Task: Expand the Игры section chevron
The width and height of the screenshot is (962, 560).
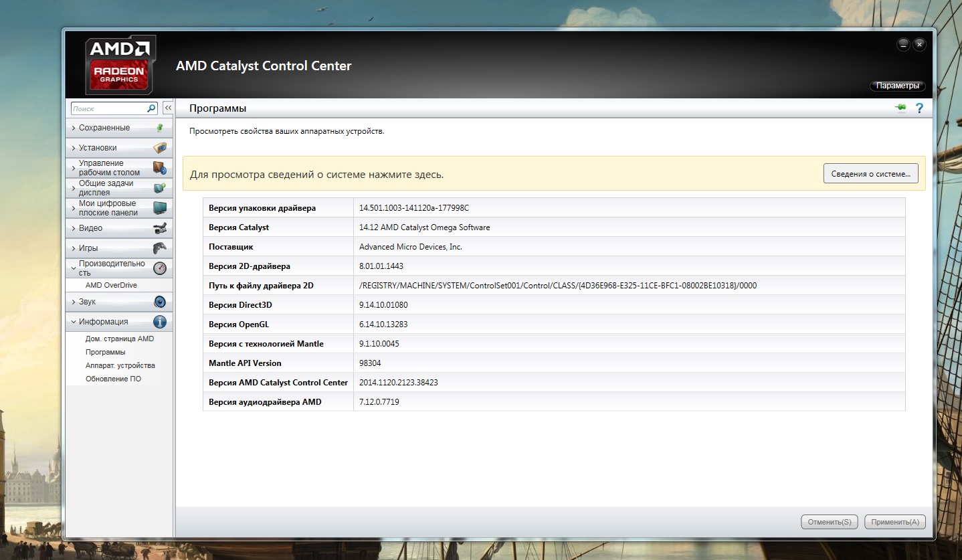Action: [74, 248]
